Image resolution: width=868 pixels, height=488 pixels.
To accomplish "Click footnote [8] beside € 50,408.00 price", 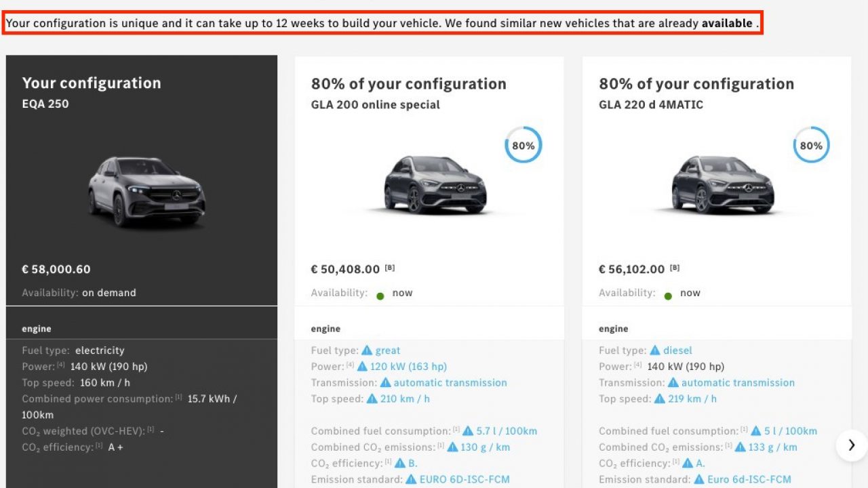I will tap(390, 268).
